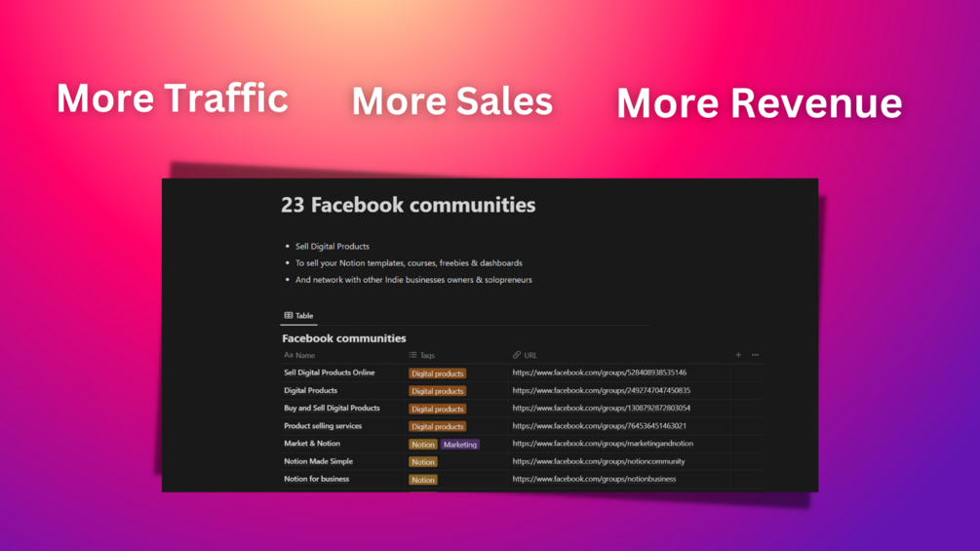This screenshot has height=551, width=980.
Task: Open the Product selling services row
Action: [323, 426]
